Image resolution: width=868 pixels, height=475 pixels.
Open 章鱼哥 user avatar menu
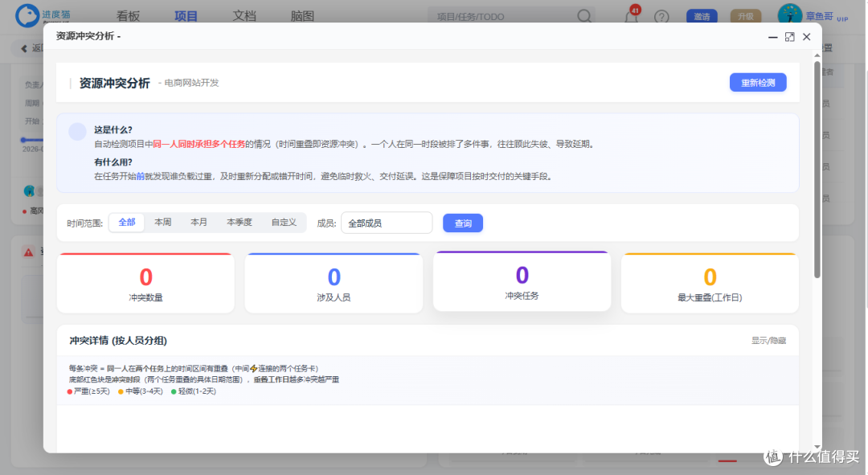789,15
